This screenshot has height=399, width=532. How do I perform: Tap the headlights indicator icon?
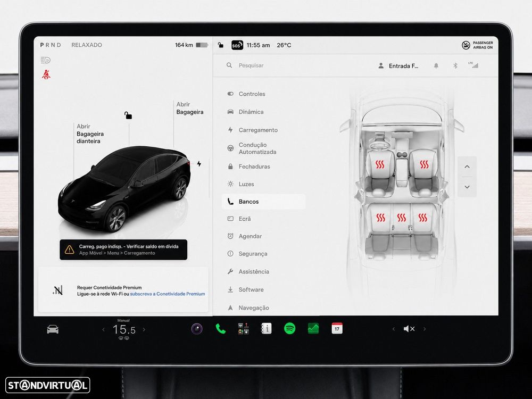45,60
